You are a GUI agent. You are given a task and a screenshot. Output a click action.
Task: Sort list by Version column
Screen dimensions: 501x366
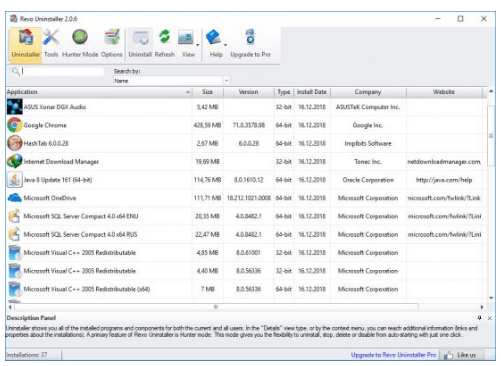[248, 92]
